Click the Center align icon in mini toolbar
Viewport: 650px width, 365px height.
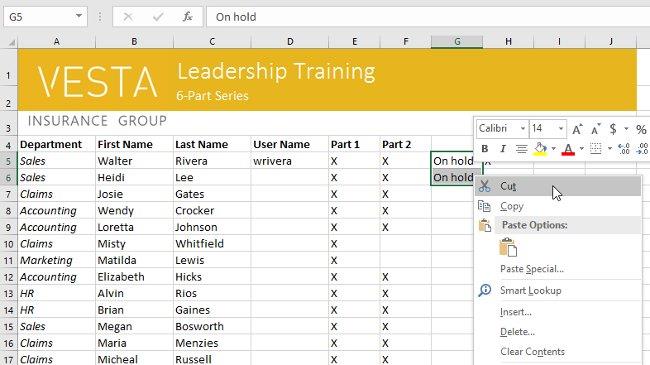tap(521, 148)
